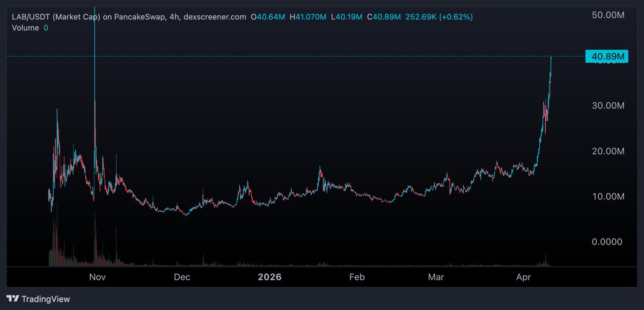Click the Volume value 0
Viewport: 644px width, 310px height.
[x=46, y=28]
